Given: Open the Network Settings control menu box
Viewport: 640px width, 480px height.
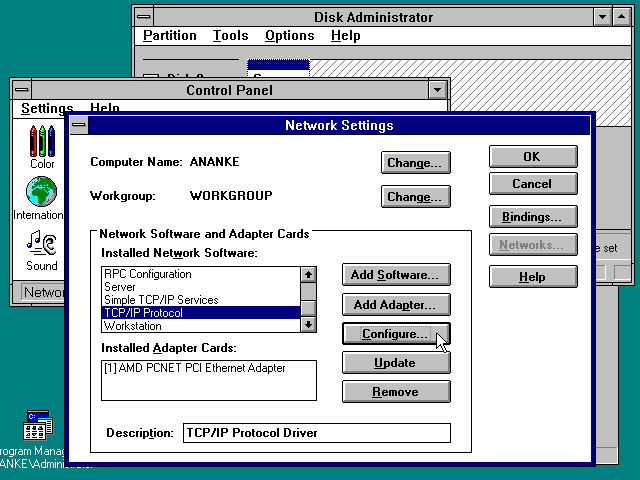Looking at the screenshot, I should pos(78,126).
